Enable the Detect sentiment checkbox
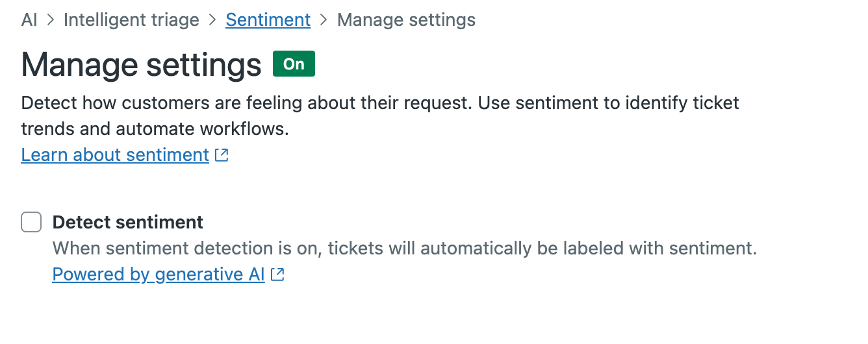 (31, 222)
